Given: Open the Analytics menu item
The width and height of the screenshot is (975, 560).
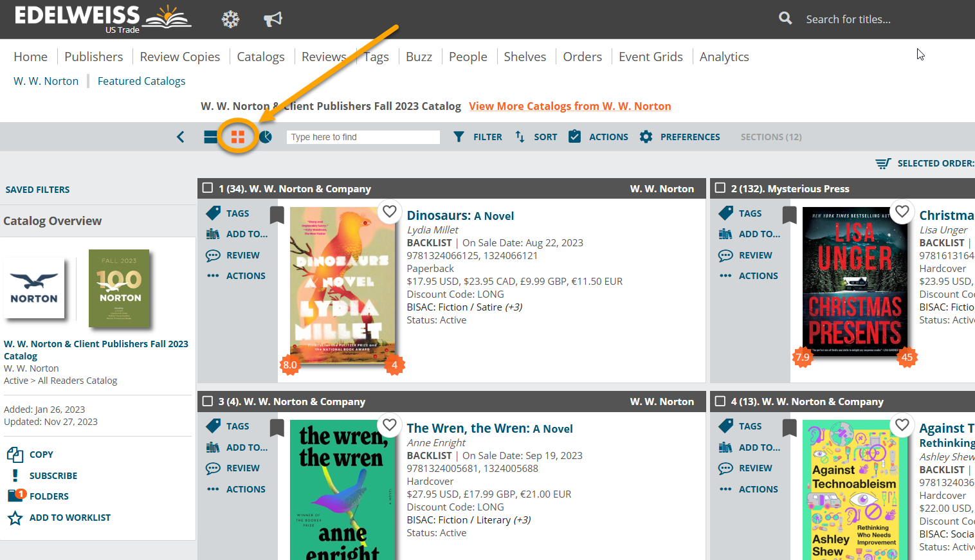Looking at the screenshot, I should coord(724,57).
